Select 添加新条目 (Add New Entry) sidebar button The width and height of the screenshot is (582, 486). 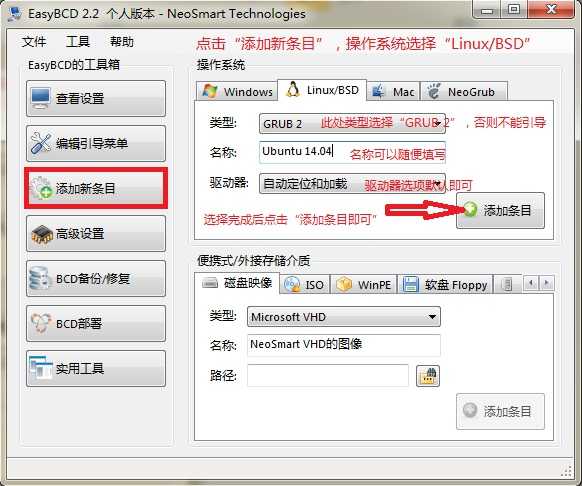[96, 188]
